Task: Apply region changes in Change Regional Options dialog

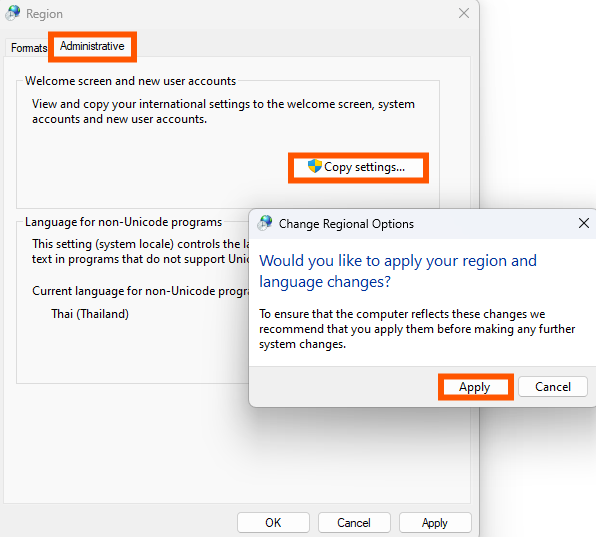Action: click(x=475, y=387)
